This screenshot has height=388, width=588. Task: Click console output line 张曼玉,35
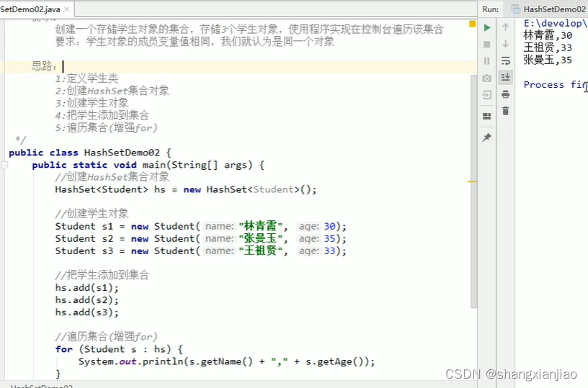tap(548, 60)
